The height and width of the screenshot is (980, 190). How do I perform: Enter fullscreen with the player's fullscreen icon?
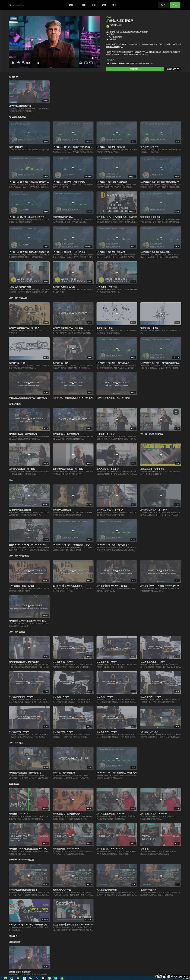pos(96,63)
